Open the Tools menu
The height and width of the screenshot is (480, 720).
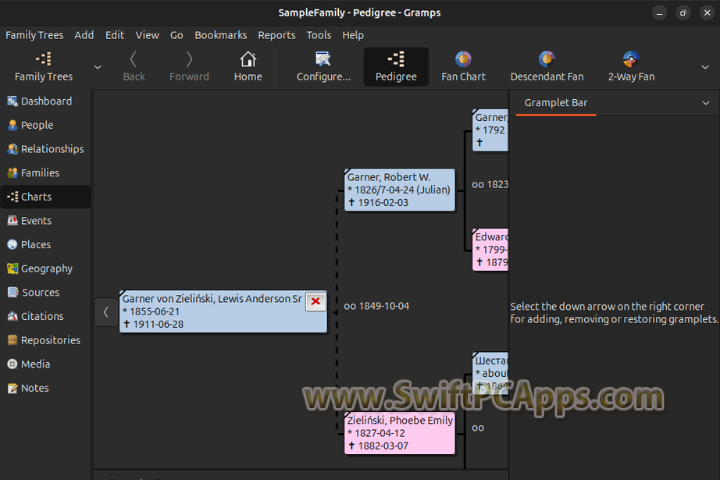point(319,35)
